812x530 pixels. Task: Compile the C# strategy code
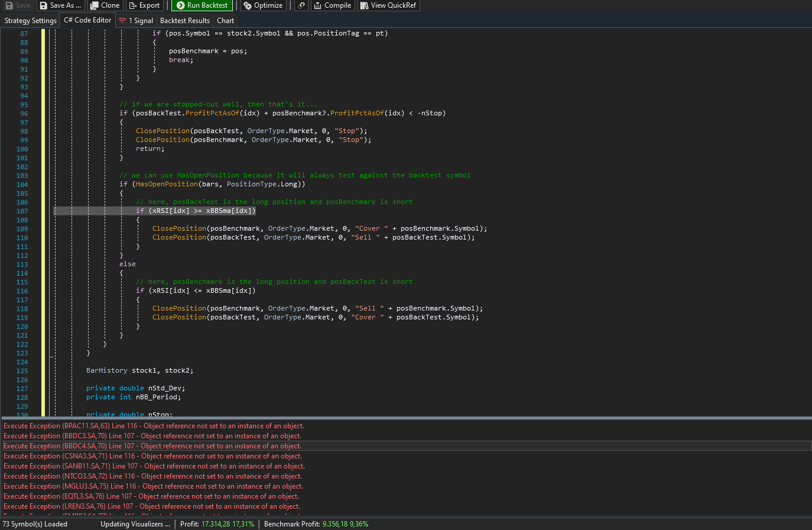tap(333, 5)
